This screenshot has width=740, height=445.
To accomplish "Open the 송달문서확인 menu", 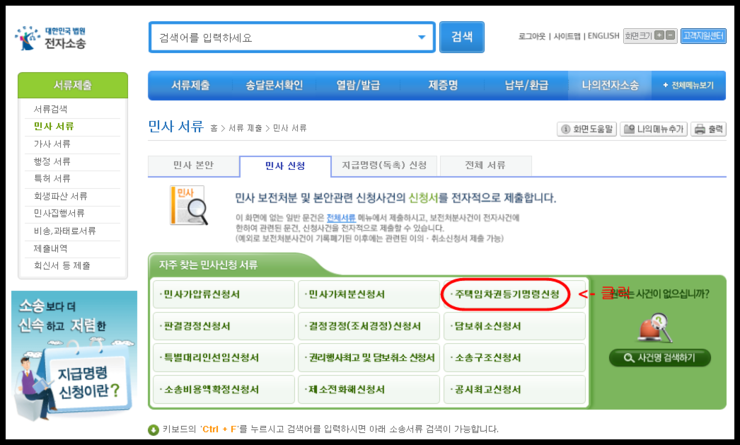I will pyautogui.click(x=274, y=85).
